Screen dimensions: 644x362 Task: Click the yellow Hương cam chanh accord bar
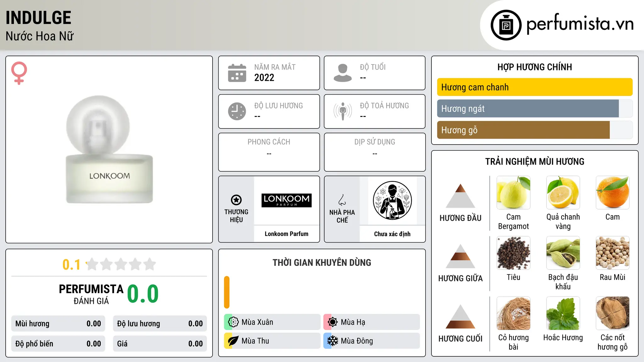pos(535,87)
